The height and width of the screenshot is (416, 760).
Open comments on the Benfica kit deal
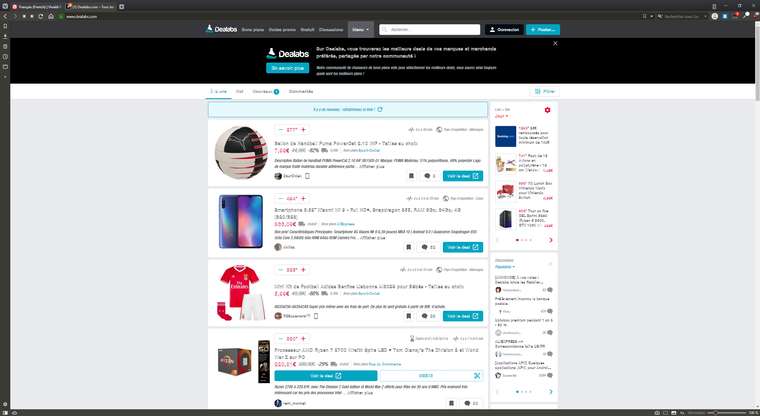[428, 316]
